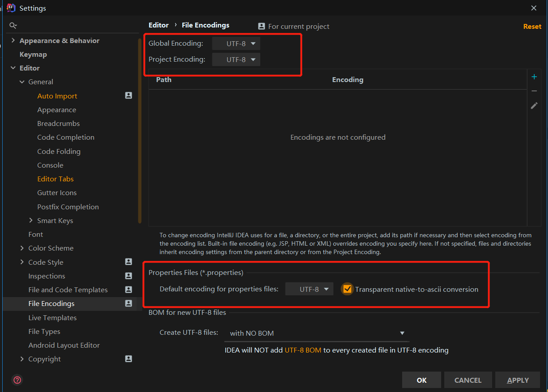Click the Encoding column header
Viewport: 548px width, 392px height.
coord(348,79)
